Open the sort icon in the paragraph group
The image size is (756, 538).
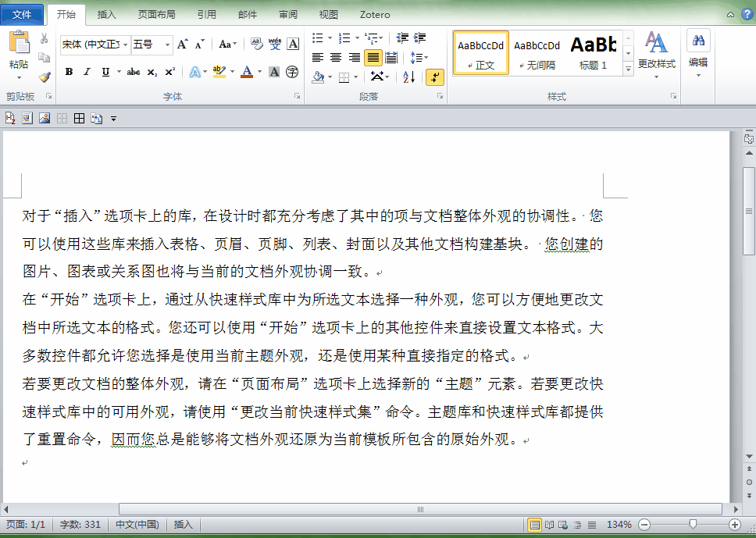tap(408, 77)
